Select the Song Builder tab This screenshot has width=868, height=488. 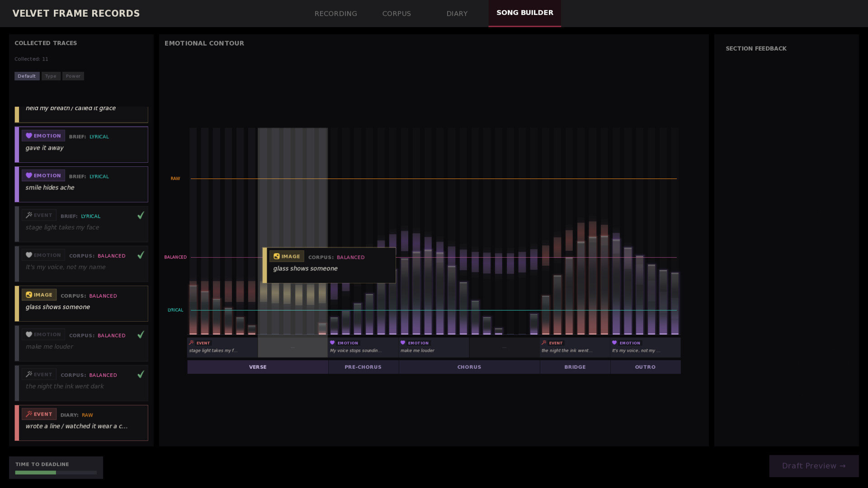point(525,13)
